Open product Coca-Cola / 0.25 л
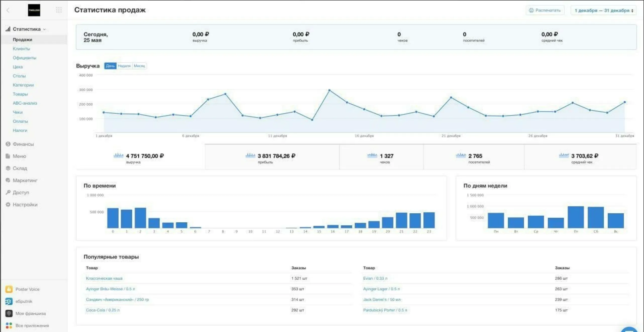Screen dimensions: 644x332 (x=103, y=310)
